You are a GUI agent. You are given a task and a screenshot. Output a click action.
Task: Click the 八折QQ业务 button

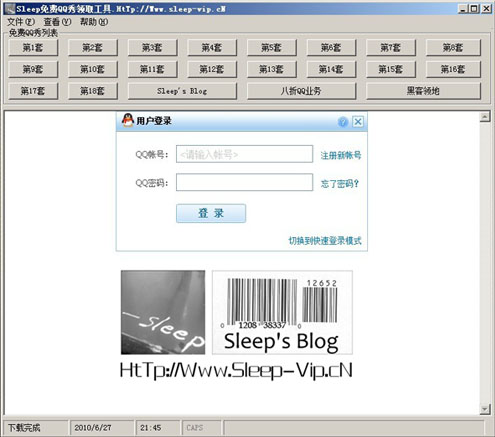[x=301, y=91]
